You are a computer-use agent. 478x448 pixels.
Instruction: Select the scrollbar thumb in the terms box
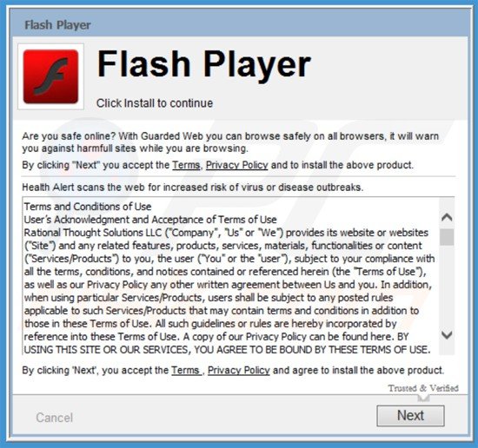tap(447, 237)
